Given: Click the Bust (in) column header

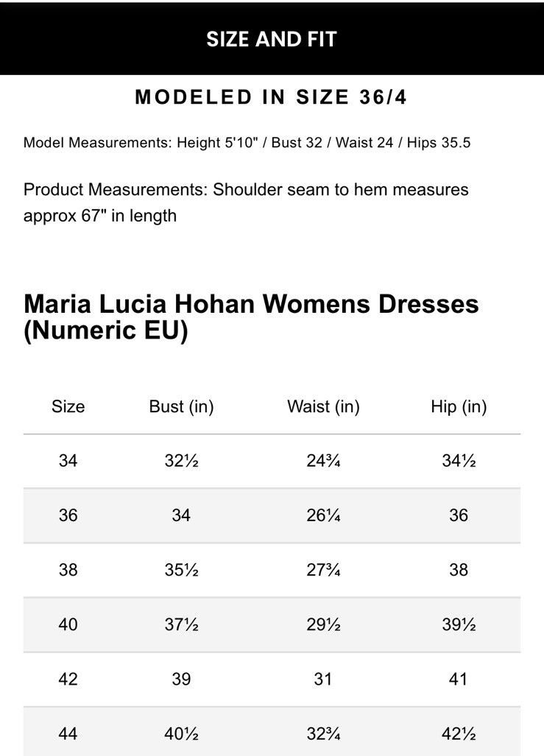Looking at the screenshot, I should (x=181, y=406).
